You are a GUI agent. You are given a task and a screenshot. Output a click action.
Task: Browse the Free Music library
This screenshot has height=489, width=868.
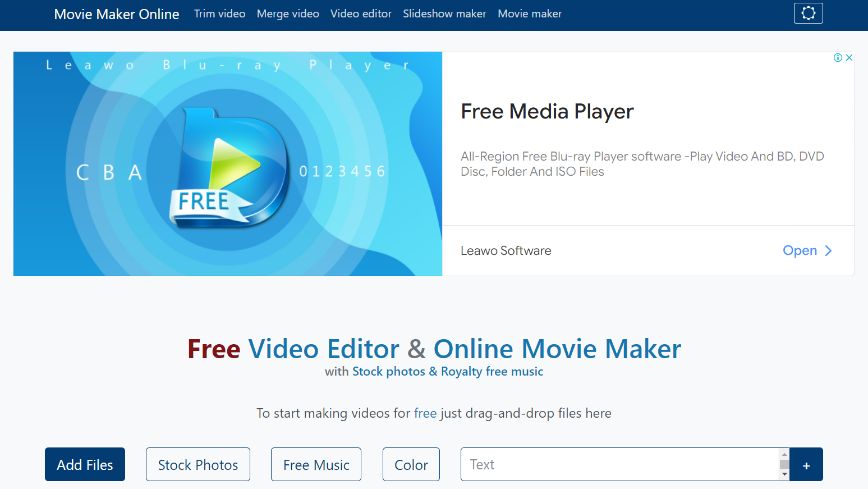[316, 465]
